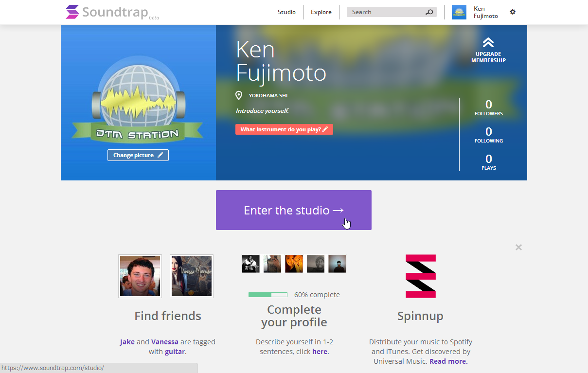Click the Spinnup logo icon
This screenshot has height=373, width=588.
[421, 276]
